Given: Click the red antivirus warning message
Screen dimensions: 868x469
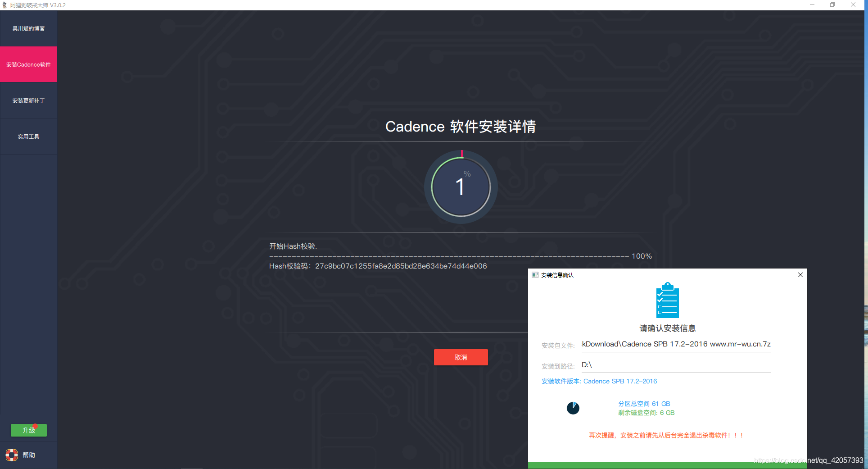Looking at the screenshot, I should tap(667, 435).
